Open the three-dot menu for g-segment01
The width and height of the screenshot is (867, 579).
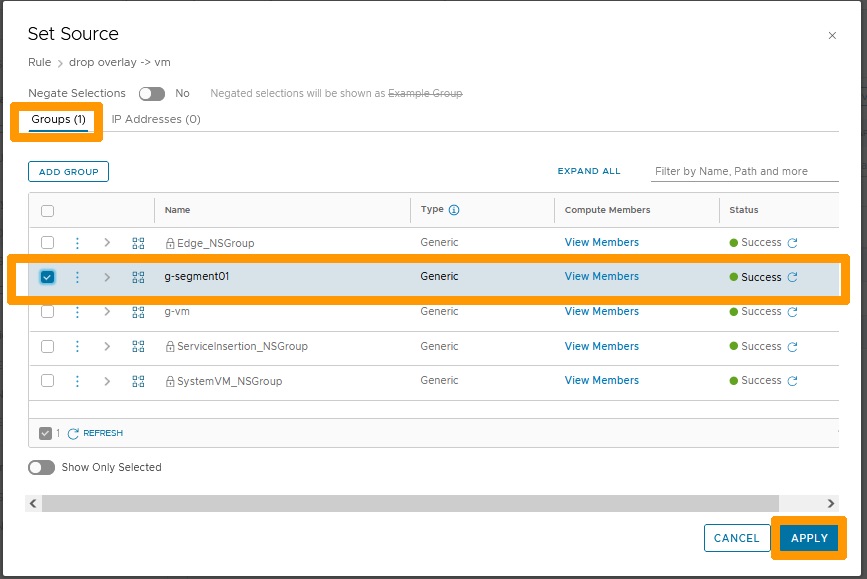tap(78, 277)
